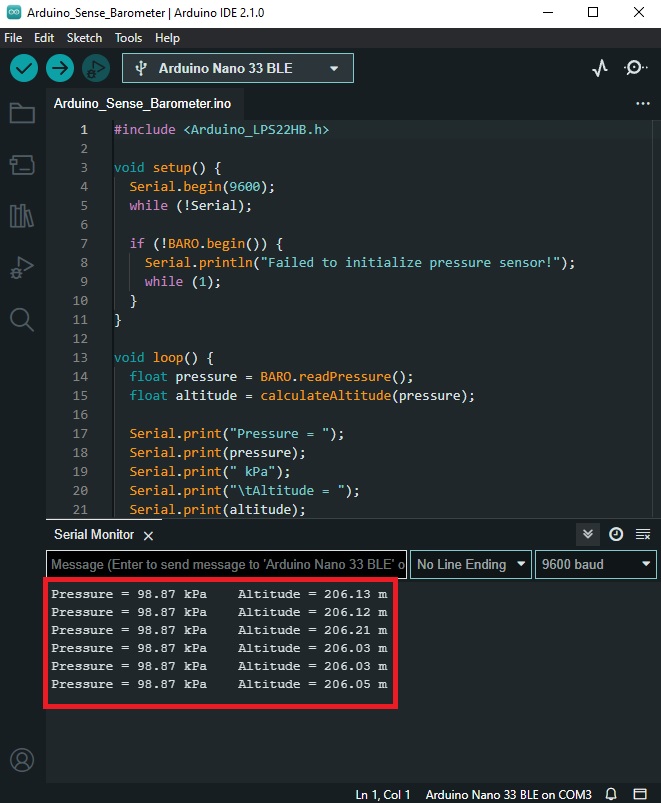Open the Edit menu
This screenshot has width=661, height=803.
[x=44, y=38]
